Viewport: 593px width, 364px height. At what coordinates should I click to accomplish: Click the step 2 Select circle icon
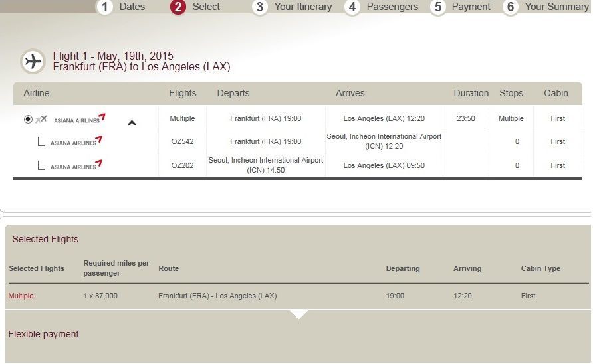(x=178, y=7)
